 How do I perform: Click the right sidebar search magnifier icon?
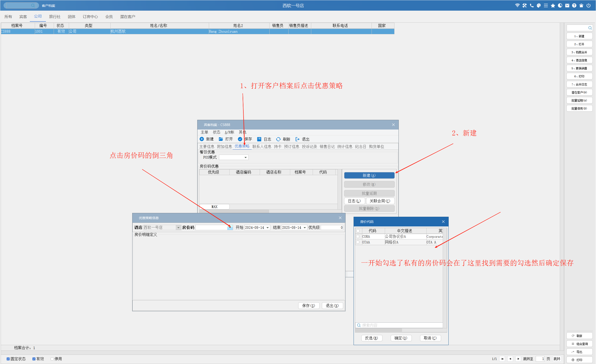tap(590, 28)
